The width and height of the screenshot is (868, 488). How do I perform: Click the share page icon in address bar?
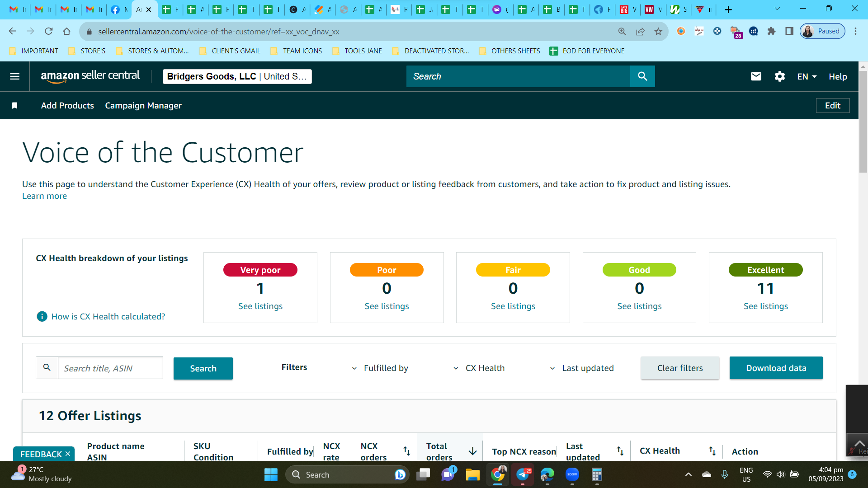[640, 31]
